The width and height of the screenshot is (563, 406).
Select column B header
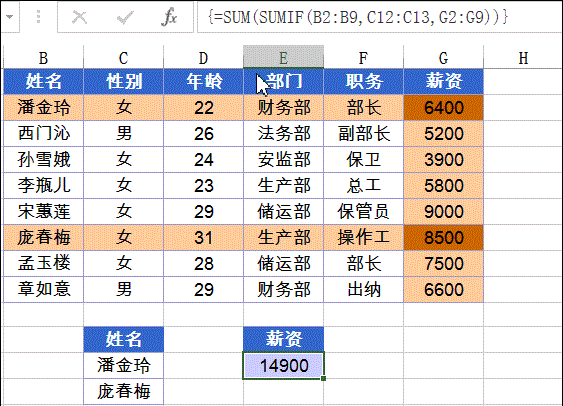(x=43, y=57)
